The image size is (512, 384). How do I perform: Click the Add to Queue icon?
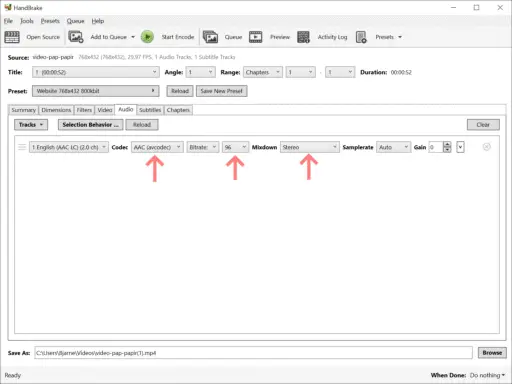76,37
